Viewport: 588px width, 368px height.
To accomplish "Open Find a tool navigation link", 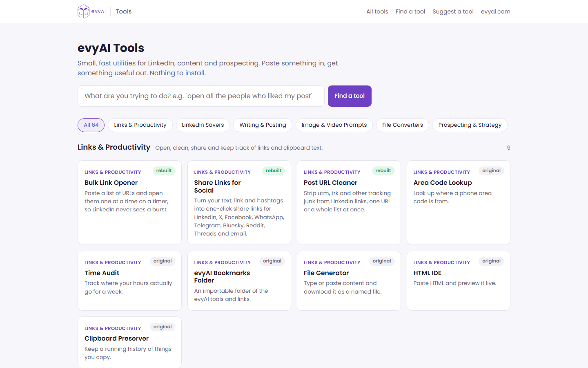I will click(410, 11).
